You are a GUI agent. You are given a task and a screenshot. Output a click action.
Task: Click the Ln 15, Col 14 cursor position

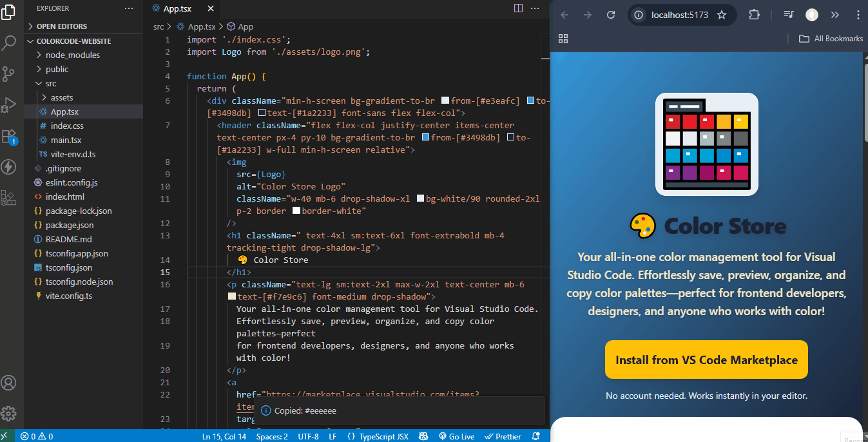[224, 436]
